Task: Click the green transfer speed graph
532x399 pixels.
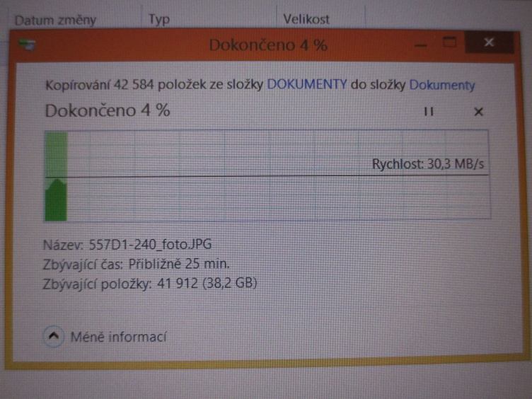Action: pyautogui.click(x=267, y=175)
